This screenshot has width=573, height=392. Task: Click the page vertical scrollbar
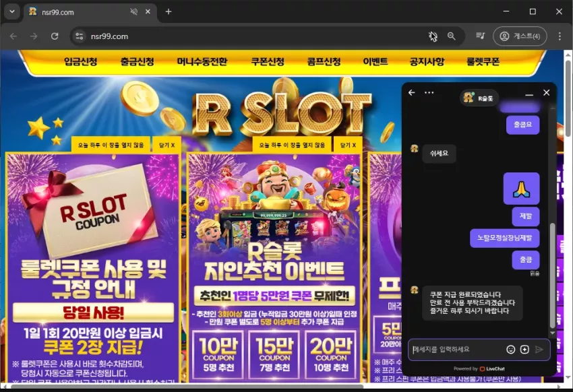pyautogui.click(x=568, y=98)
